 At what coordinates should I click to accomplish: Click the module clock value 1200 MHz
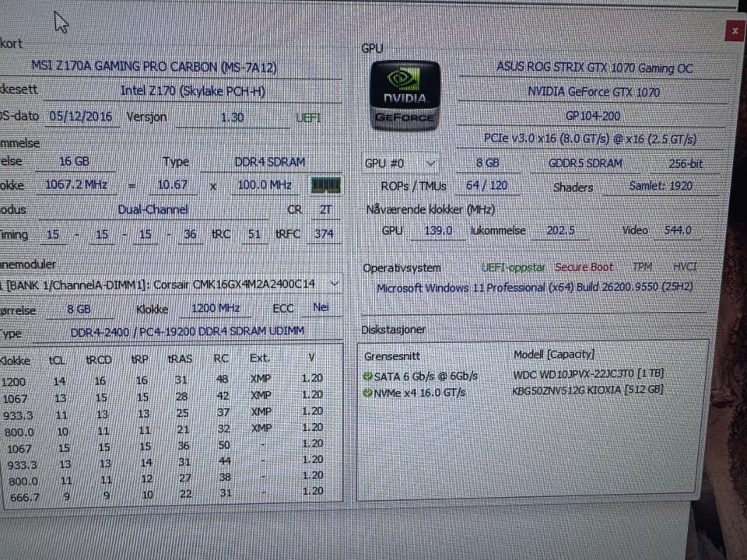216,308
